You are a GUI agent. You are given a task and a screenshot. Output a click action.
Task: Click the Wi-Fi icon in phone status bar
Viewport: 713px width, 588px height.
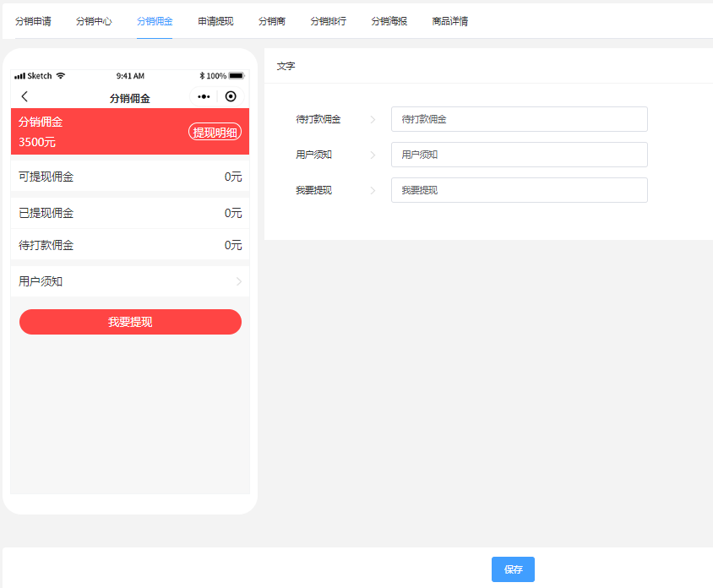click(61, 75)
